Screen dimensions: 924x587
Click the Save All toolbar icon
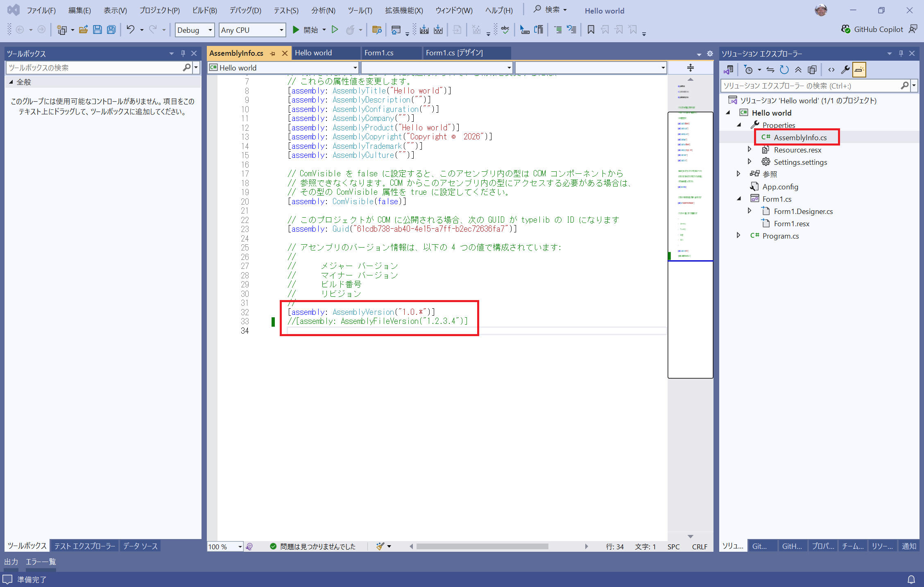(111, 30)
